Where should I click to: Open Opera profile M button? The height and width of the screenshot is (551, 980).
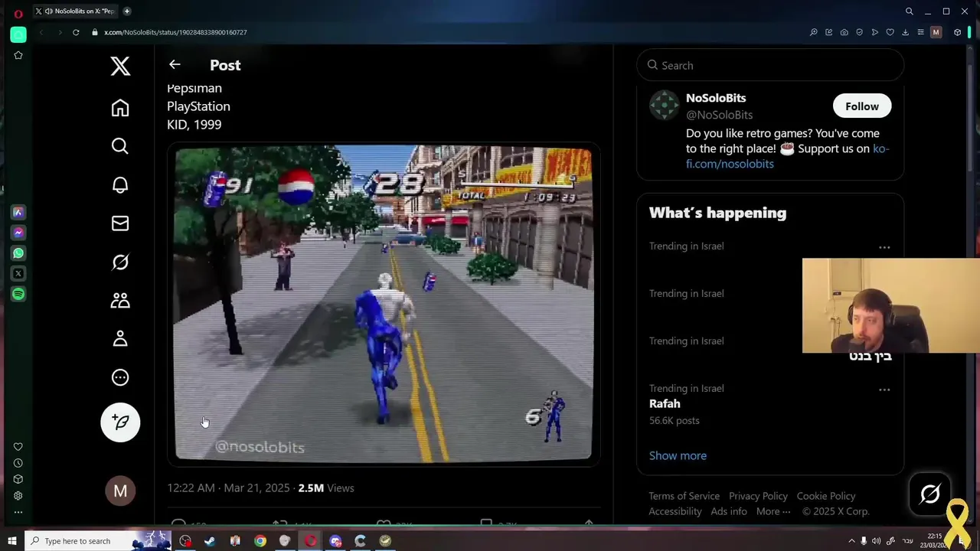[x=936, y=32]
